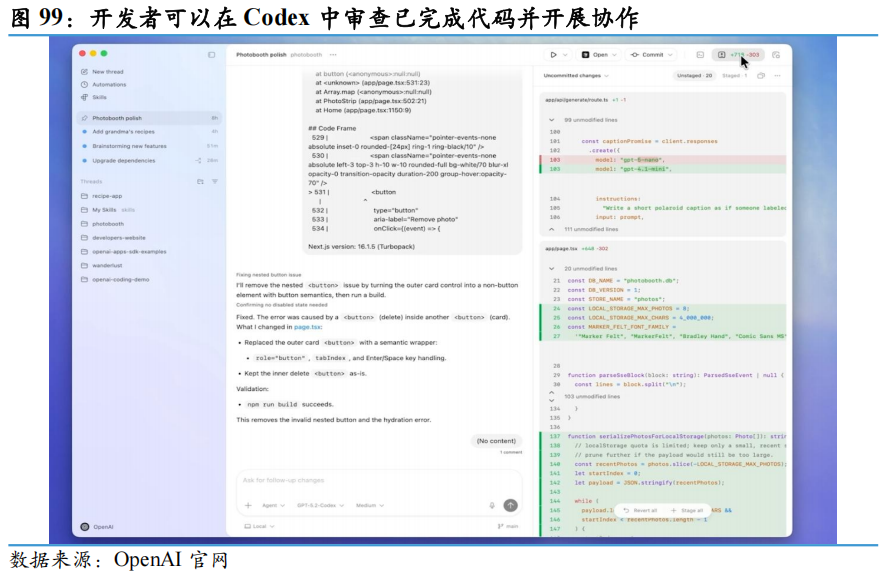Click the plus attachment icon in composer

[248, 505]
